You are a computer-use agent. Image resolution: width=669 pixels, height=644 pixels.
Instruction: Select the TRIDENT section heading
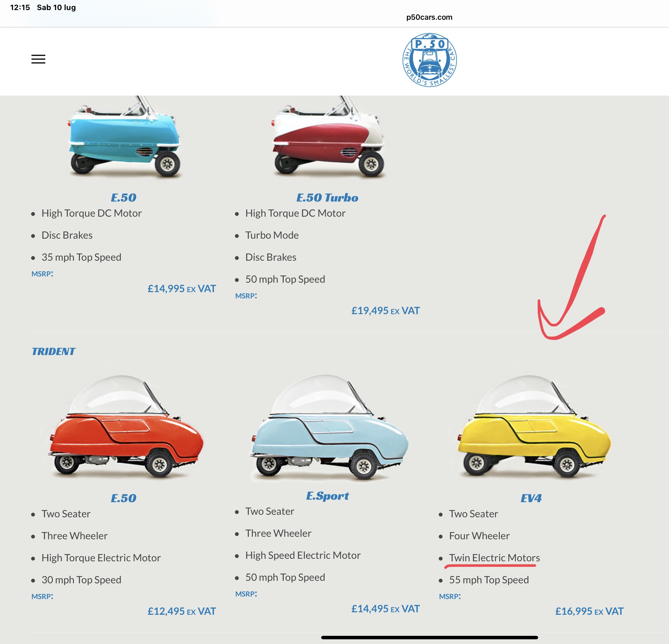pos(53,352)
